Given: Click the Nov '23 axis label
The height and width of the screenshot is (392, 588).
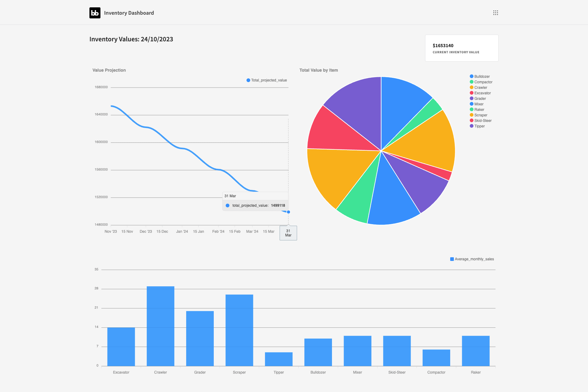Looking at the screenshot, I should pyautogui.click(x=111, y=232).
